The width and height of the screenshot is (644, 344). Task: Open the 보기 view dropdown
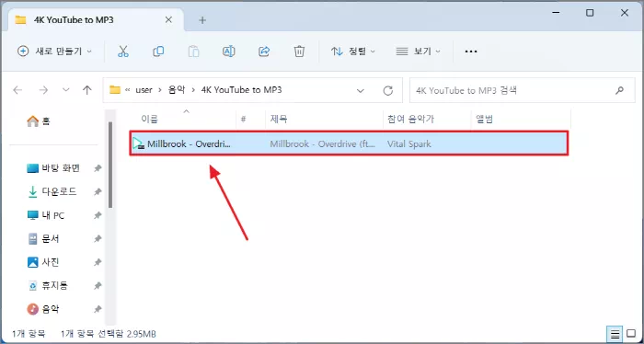[x=418, y=52]
